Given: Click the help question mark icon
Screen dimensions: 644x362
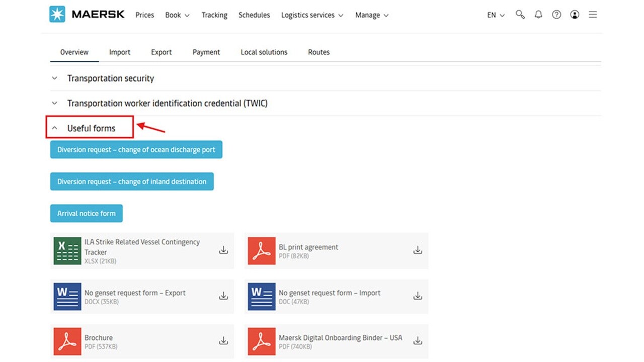Looking at the screenshot, I should (x=556, y=15).
